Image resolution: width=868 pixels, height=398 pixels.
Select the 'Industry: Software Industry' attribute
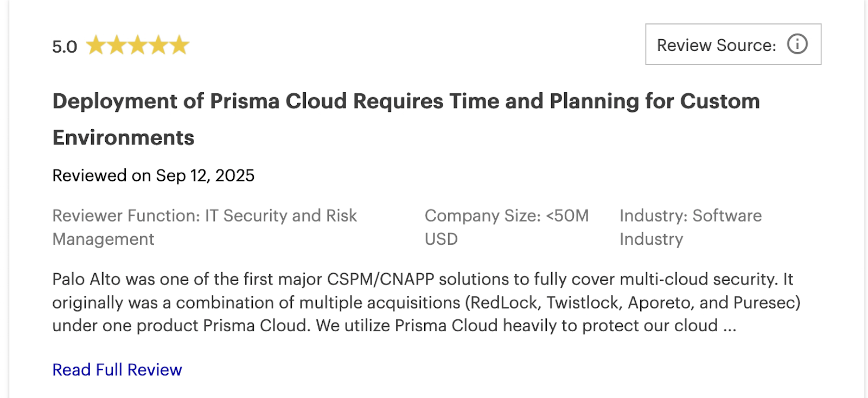coord(691,227)
